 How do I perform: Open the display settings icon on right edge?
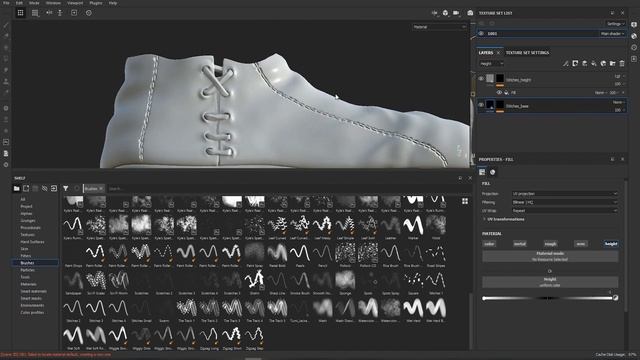[634, 25]
